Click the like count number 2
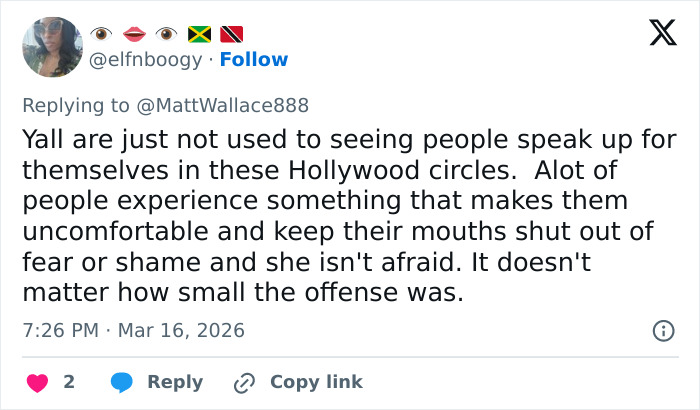The width and height of the screenshot is (700, 410). point(69,382)
